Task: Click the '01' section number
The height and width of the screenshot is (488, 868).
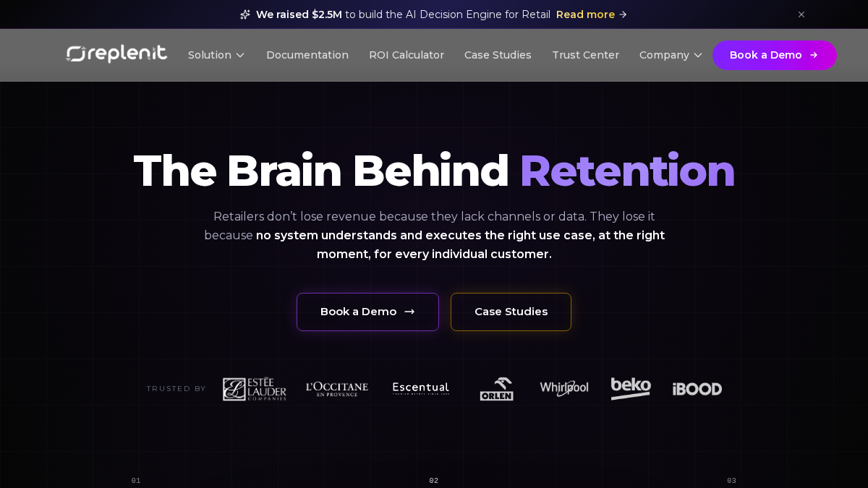Action: tap(136, 481)
